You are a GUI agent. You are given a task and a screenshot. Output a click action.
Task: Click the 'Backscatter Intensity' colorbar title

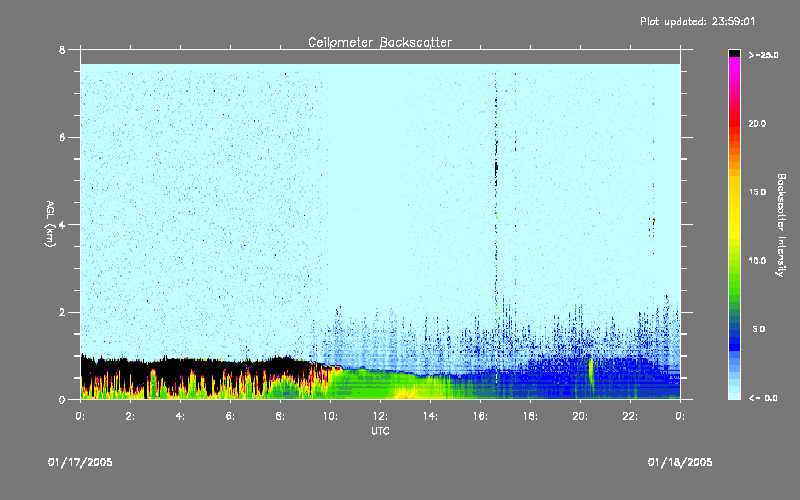click(781, 225)
